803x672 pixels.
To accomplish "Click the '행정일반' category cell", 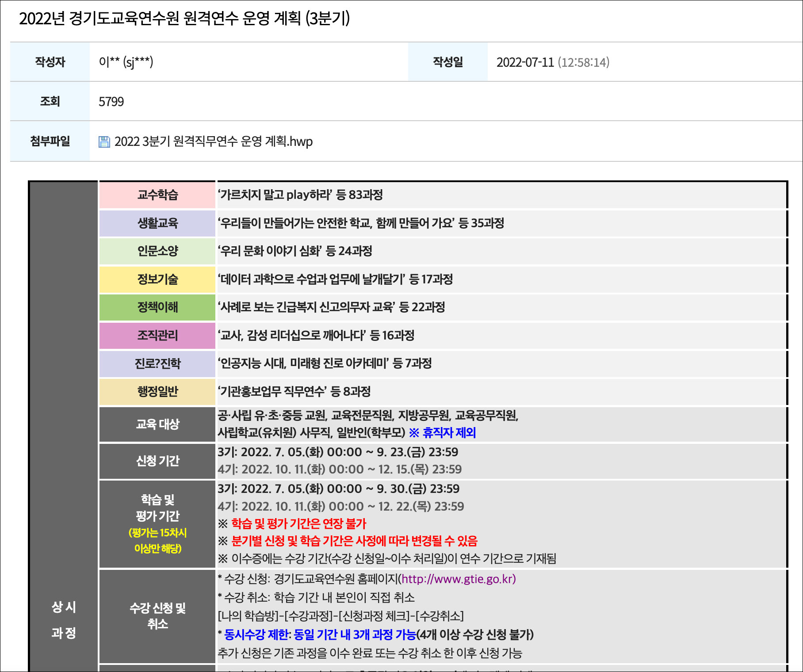I will point(157,392).
